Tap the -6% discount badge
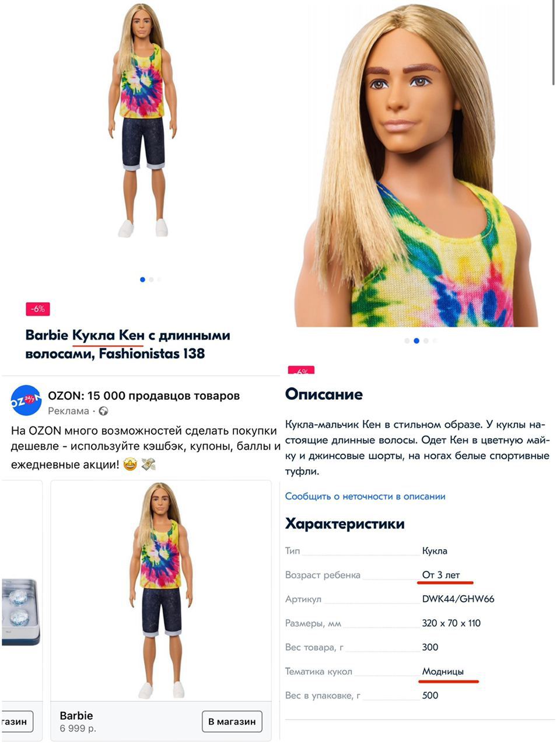The height and width of the screenshot is (747, 560). (38, 309)
